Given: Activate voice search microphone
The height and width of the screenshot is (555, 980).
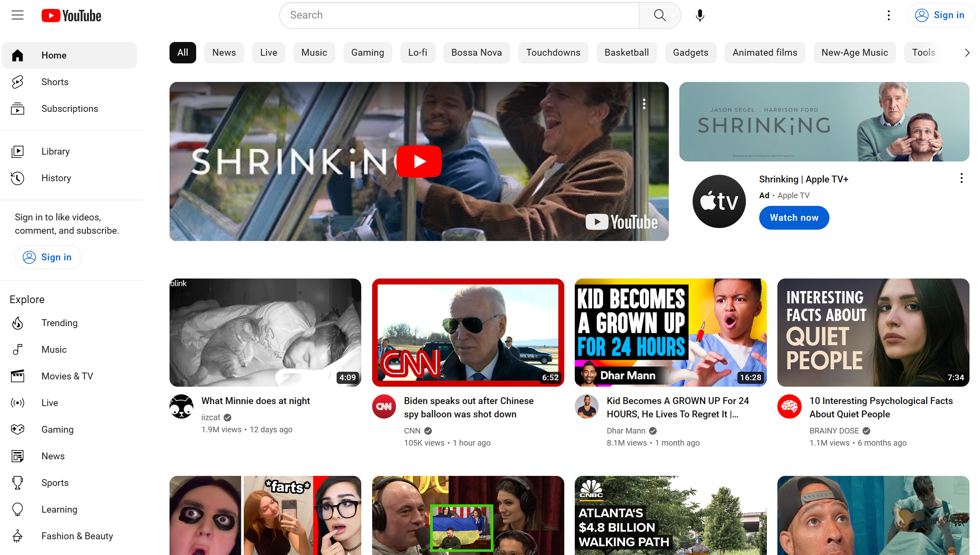Looking at the screenshot, I should point(700,15).
